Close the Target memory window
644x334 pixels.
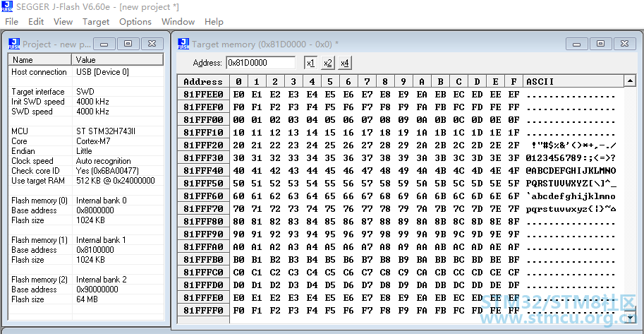624,44
